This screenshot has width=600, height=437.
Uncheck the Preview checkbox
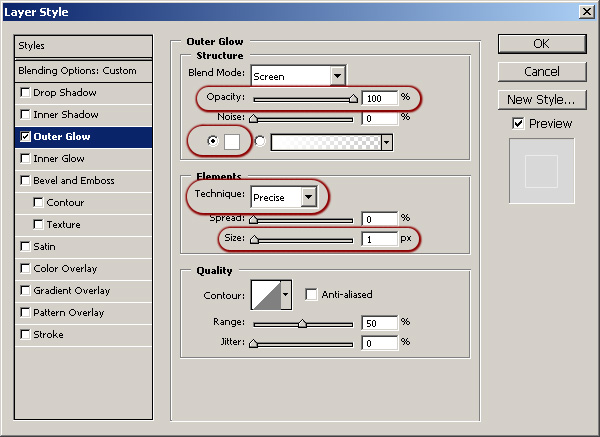click(517, 123)
